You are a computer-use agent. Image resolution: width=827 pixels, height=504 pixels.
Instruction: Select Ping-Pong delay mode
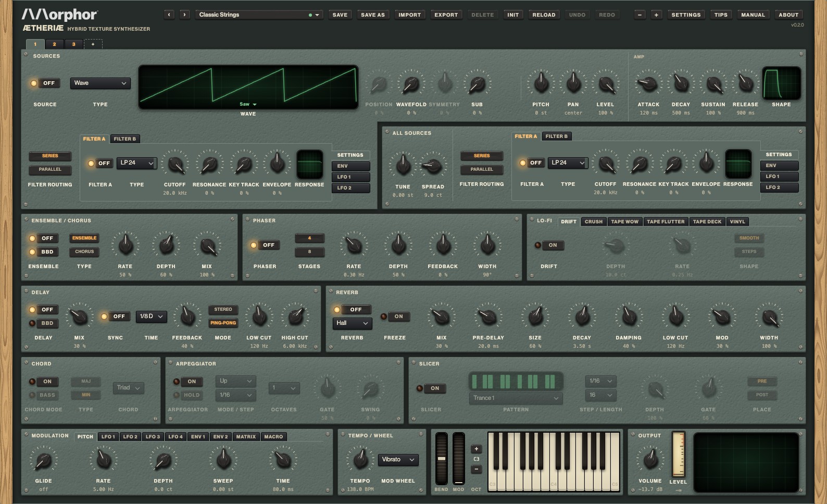coord(223,323)
